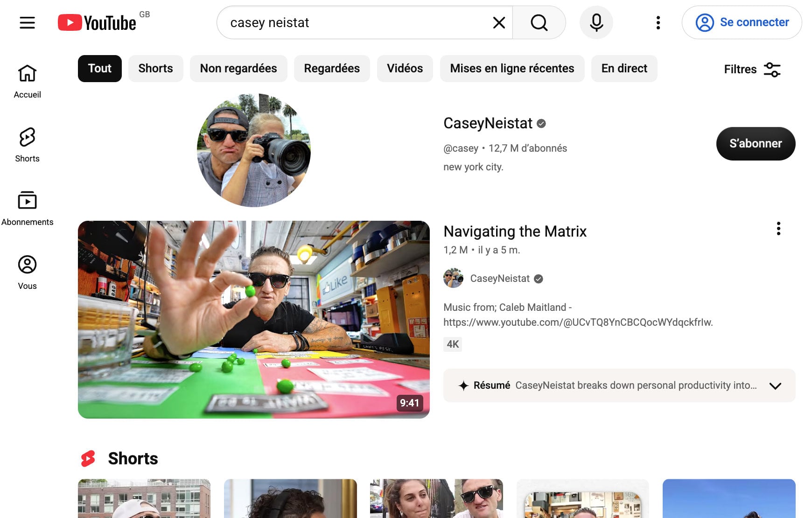812x518 pixels.
Task: Click the CaseyNeistat channel avatar
Action: pyautogui.click(x=254, y=150)
